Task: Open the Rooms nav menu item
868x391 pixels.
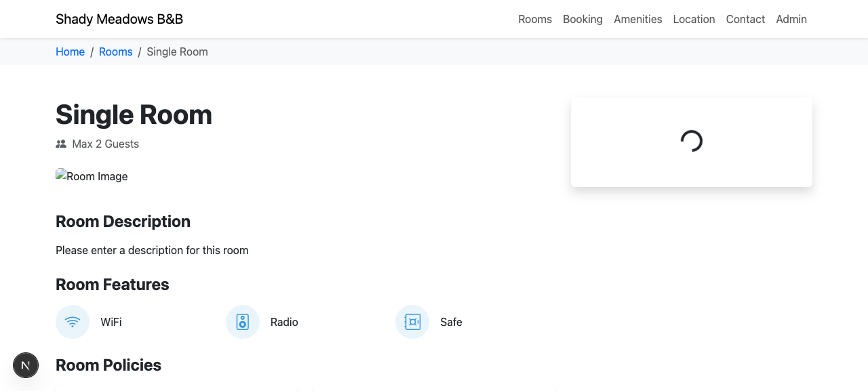Action: [x=535, y=19]
